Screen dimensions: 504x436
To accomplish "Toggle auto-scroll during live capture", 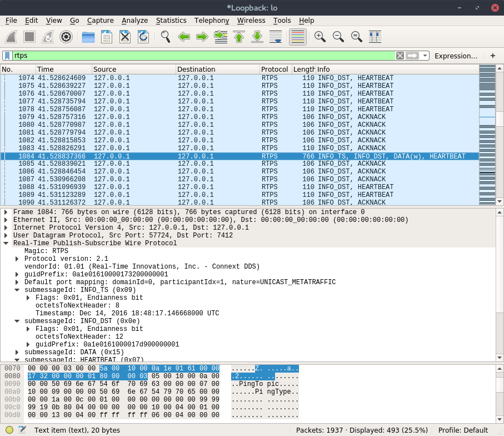I will [276, 37].
